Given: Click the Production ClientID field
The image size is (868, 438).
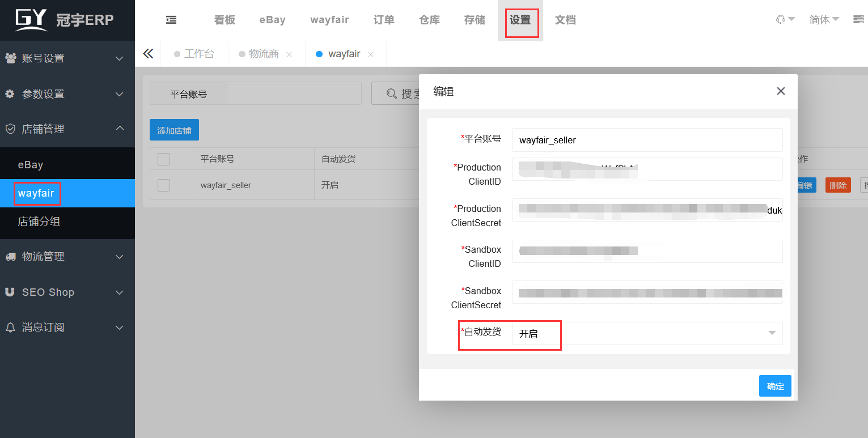Looking at the screenshot, I should [647, 169].
